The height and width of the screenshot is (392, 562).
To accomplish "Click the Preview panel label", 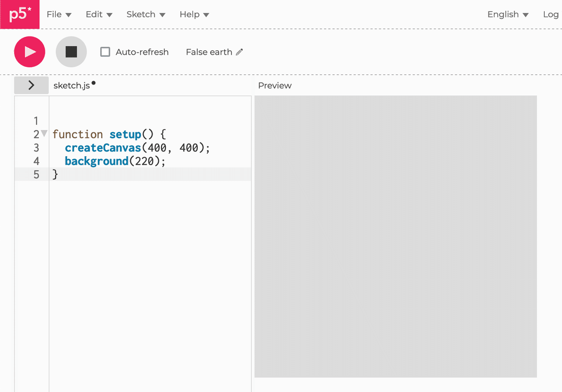I will click(275, 86).
